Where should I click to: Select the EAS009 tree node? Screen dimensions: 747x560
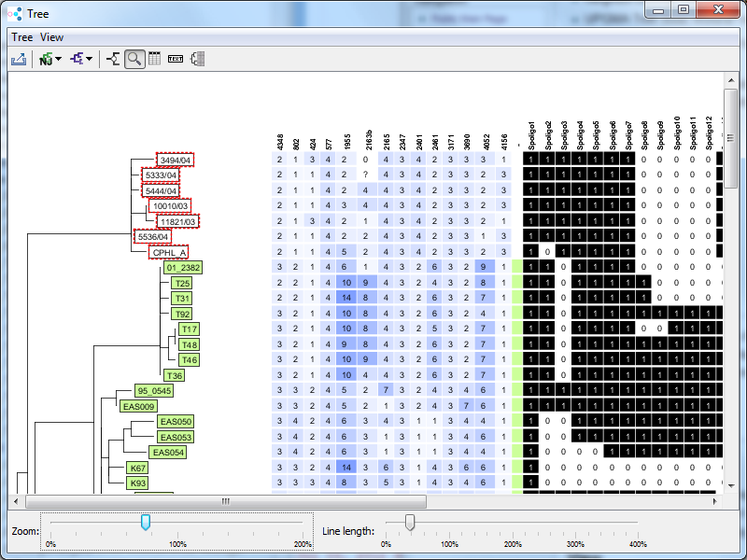coord(139,406)
